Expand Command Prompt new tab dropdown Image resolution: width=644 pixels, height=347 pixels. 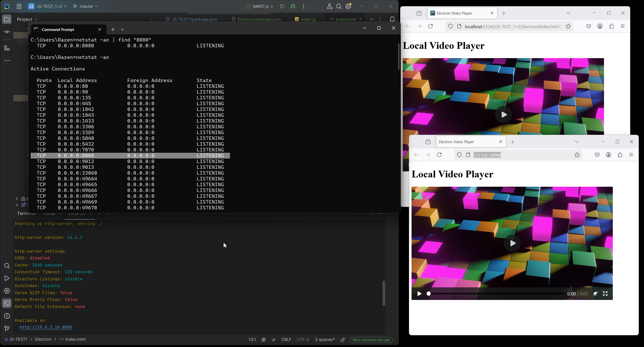point(122,29)
